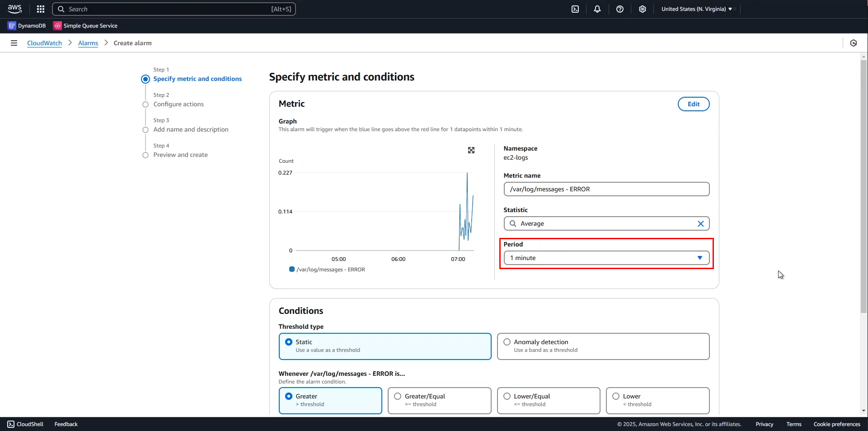Image resolution: width=868 pixels, height=431 pixels.
Task: Click the 06:00 x-axis label
Action: [398, 259]
